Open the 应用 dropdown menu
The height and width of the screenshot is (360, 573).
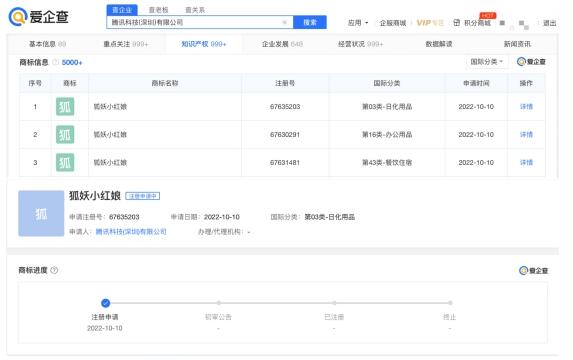click(358, 23)
